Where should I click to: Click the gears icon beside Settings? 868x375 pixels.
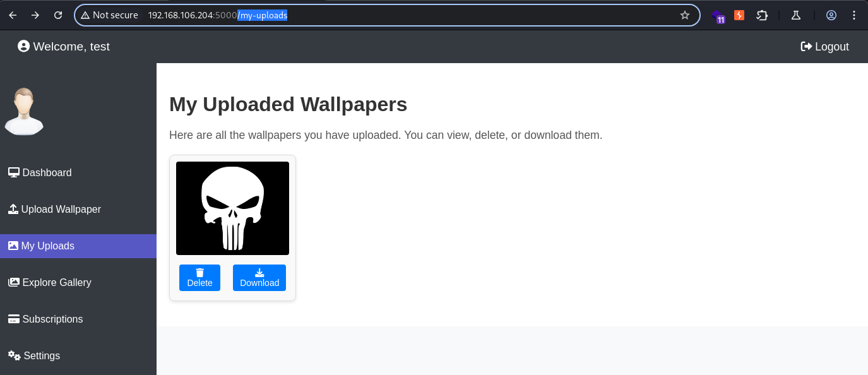[x=15, y=355]
